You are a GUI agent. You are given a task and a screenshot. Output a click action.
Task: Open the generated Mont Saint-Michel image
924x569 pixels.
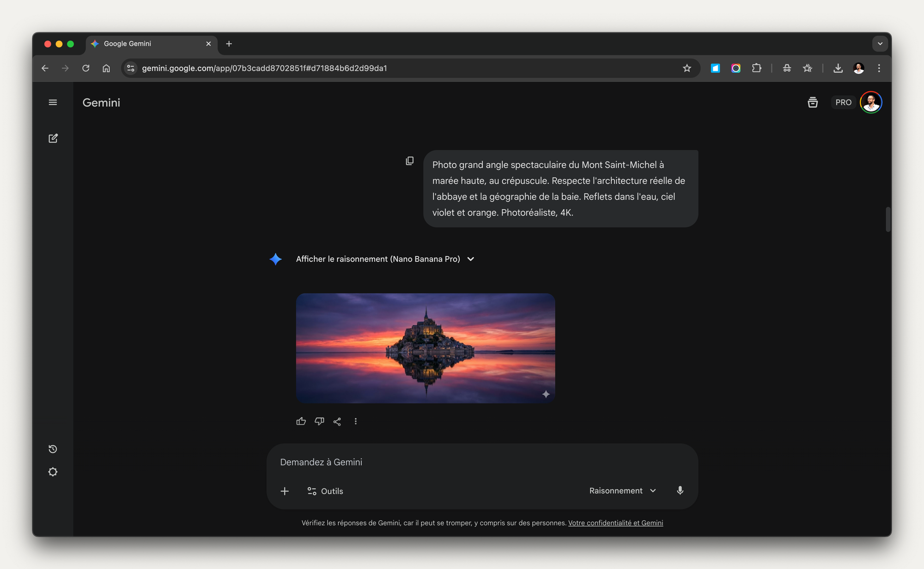[425, 348]
